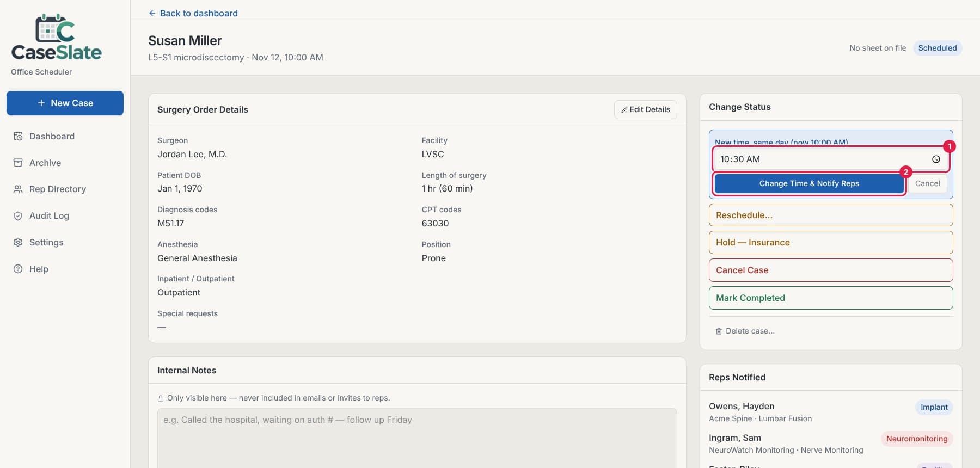This screenshot has width=980, height=468.
Task: Open the Settings page label
Action: tap(46, 242)
